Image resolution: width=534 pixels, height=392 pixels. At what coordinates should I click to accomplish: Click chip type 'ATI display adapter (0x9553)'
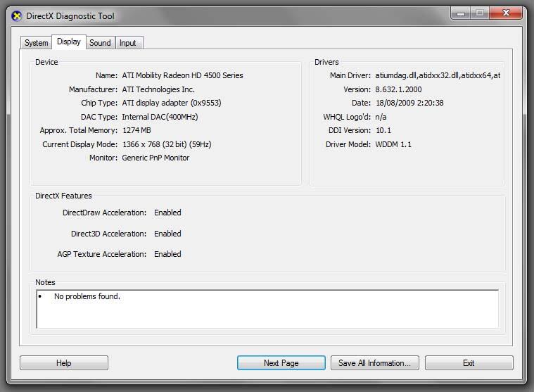[172, 103]
